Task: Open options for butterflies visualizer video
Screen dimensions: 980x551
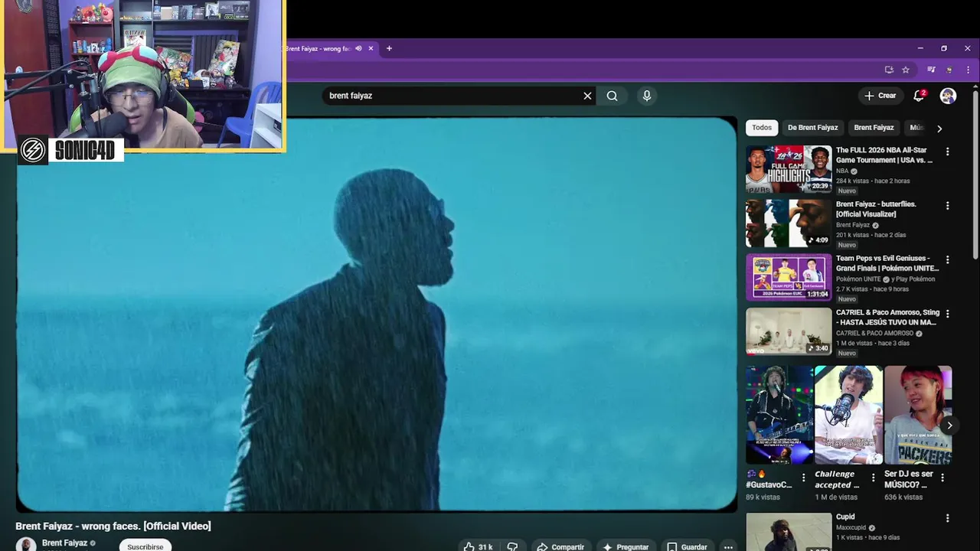Action: coord(947,206)
